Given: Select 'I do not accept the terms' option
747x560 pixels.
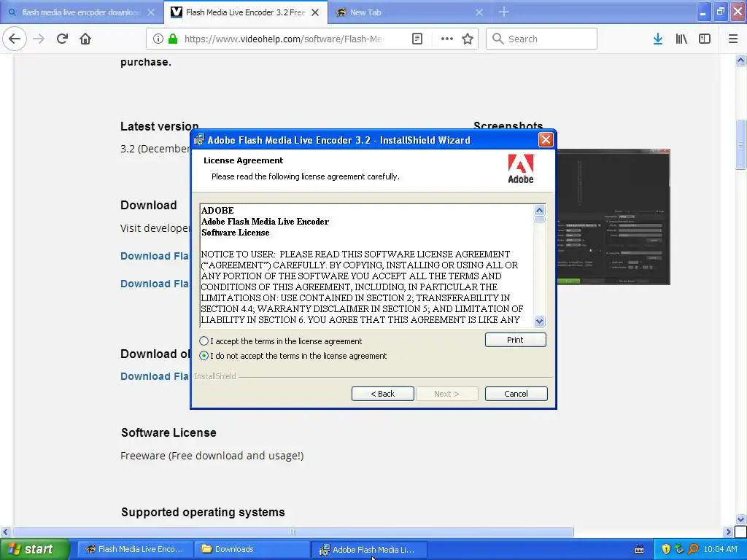Looking at the screenshot, I should pos(204,356).
